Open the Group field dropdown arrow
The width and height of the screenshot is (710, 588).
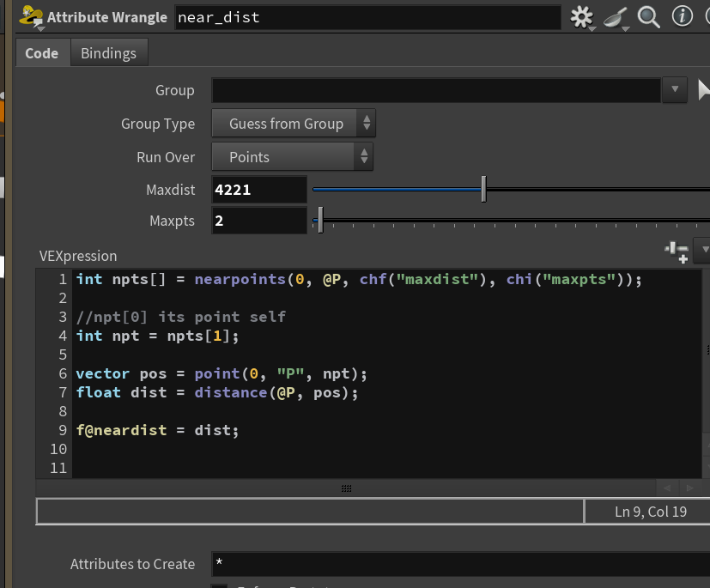[675, 89]
